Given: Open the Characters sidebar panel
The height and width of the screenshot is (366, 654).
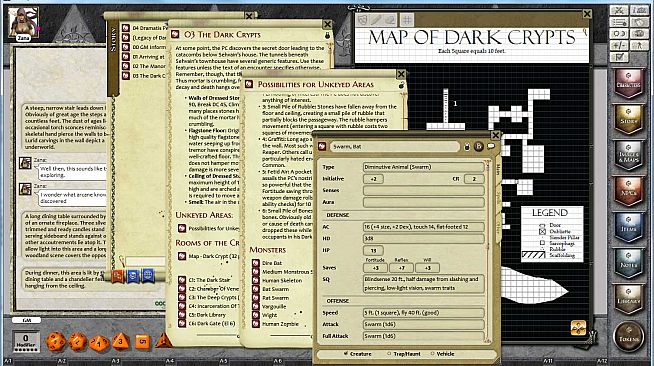Looking at the screenshot, I should pyautogui.click(x=629, y=83).
